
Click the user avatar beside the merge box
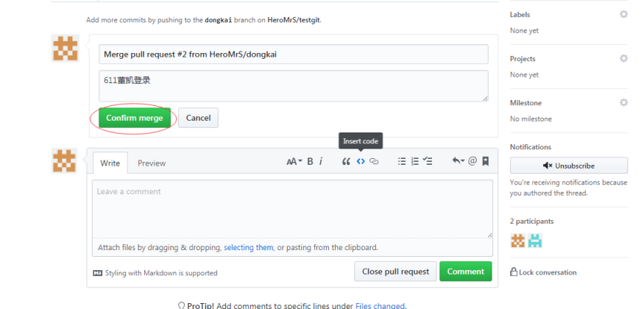point(66,49)
